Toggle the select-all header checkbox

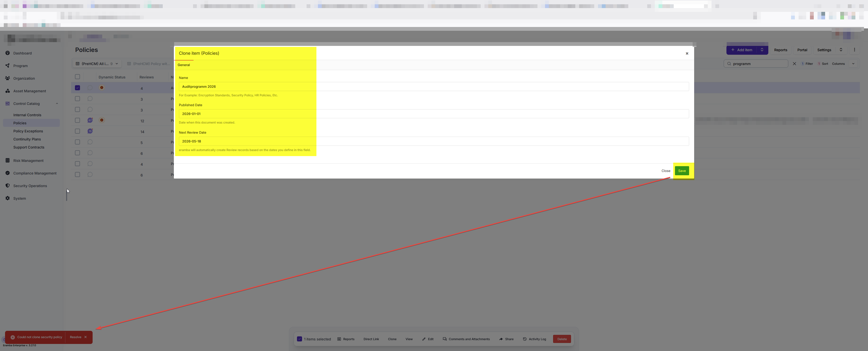[x=77, y=77]
